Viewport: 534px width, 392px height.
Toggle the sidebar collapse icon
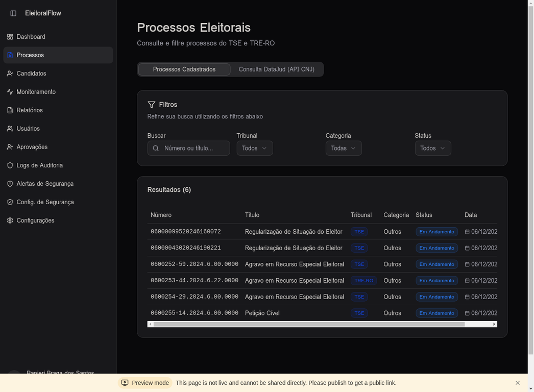click(13, 13)
